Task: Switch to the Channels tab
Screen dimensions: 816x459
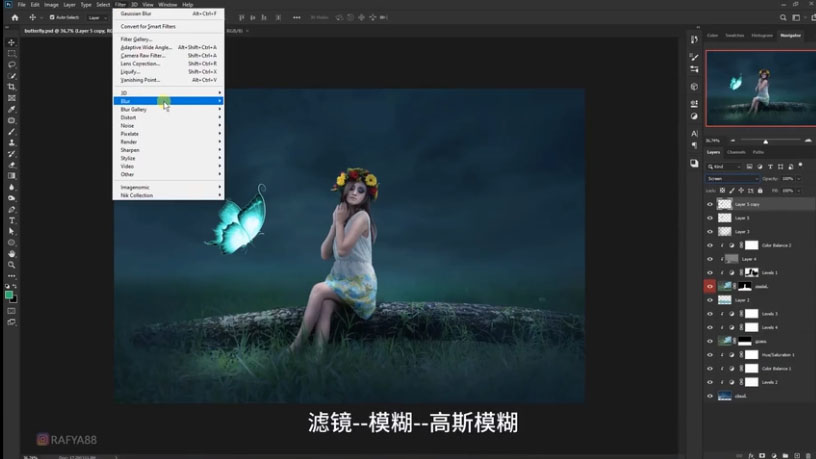Action: point(736,152)
